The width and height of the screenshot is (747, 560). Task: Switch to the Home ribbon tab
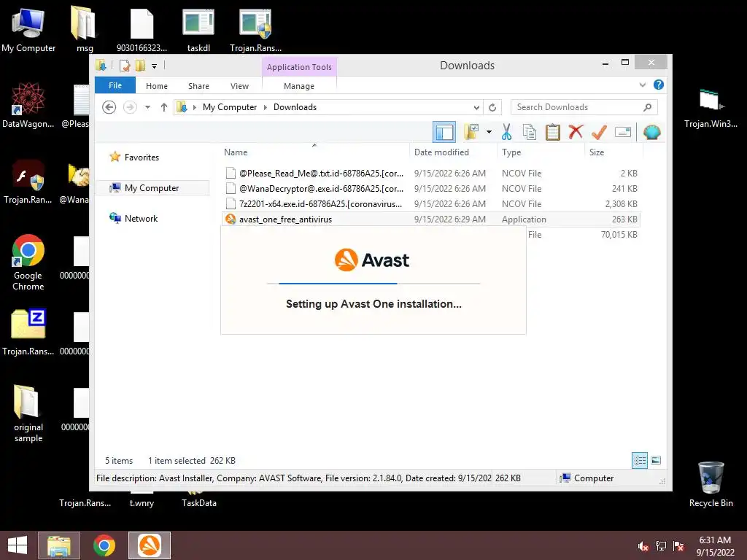157,86
